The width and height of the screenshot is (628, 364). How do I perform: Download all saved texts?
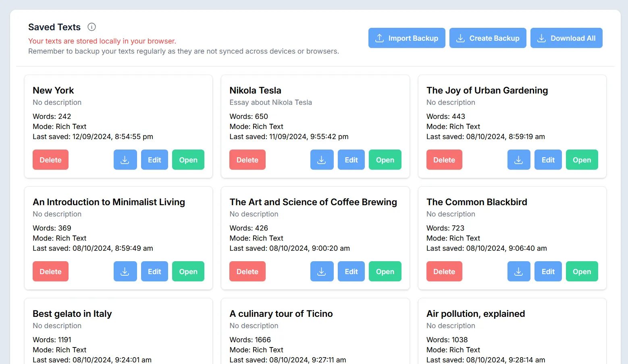566,38
